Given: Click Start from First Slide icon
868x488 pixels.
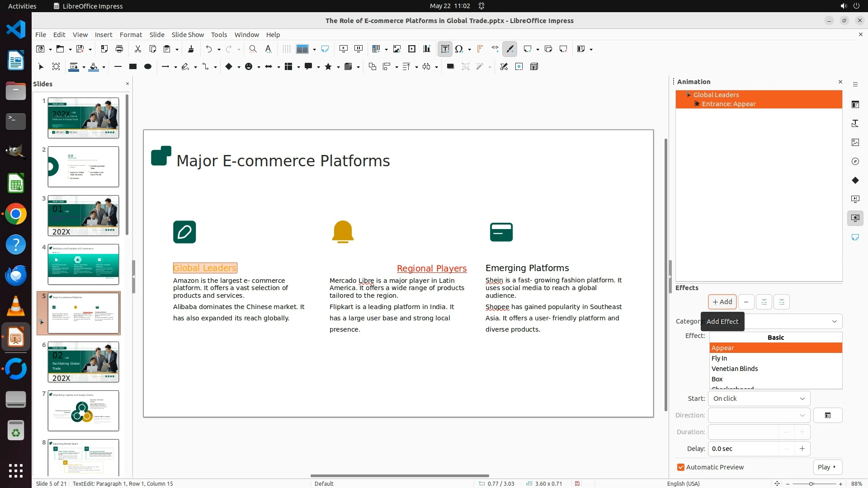Looking at the screenshot, I should click(344, 49).
